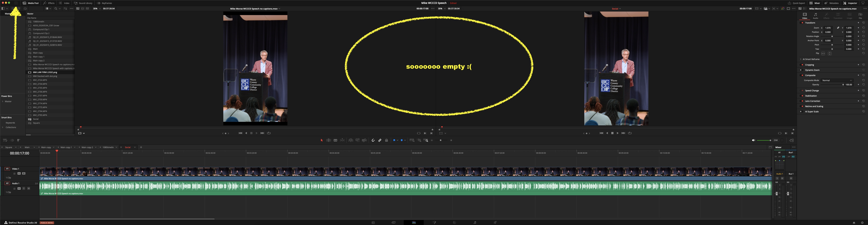Open Composite Mode Normal dropdown
The image size is (868, 225).
pyautogui.click(x=837, y=80)
